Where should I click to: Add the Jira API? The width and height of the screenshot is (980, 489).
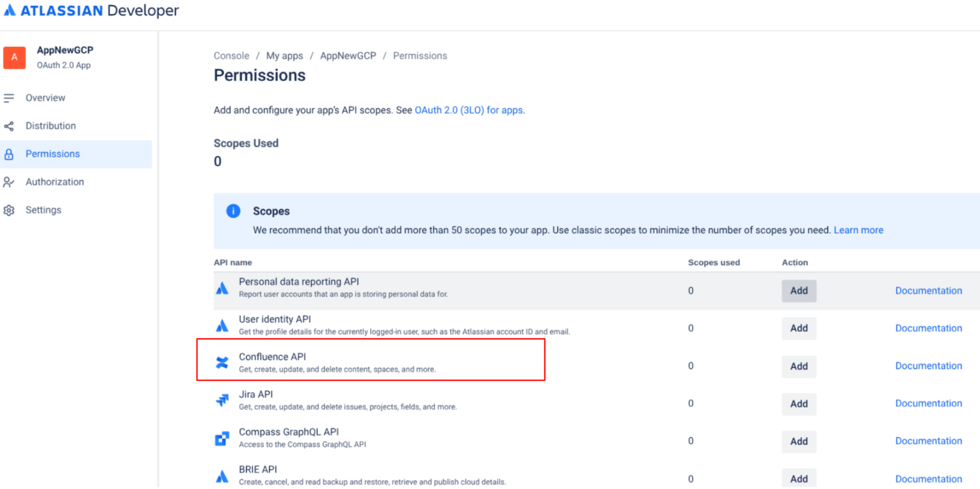pos(799,404)
